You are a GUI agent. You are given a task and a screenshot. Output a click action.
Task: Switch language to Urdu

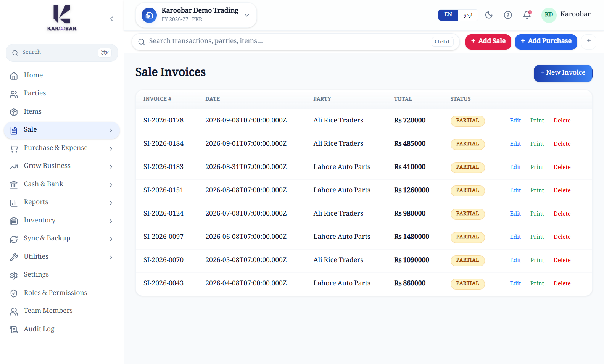pyautogui.click(x=468, y=15)
